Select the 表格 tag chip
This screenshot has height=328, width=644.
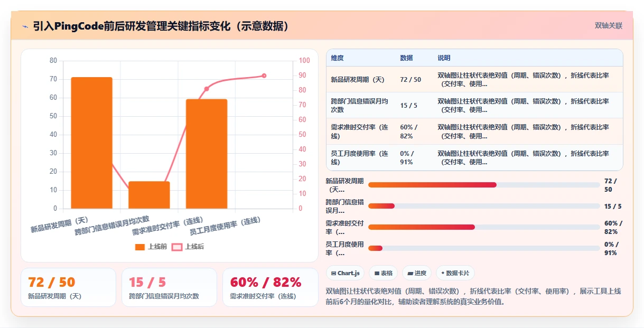tap(384, 273)
